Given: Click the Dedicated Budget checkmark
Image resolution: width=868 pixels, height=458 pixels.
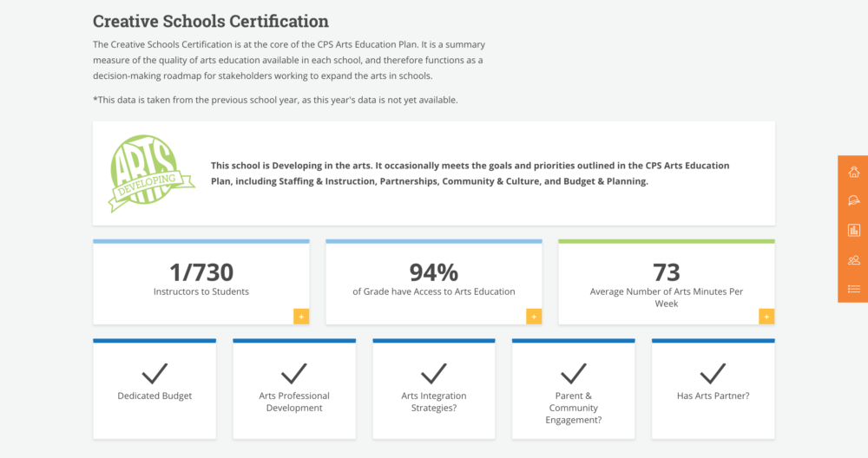Looking at the screenshot, I should click(155, 373).
